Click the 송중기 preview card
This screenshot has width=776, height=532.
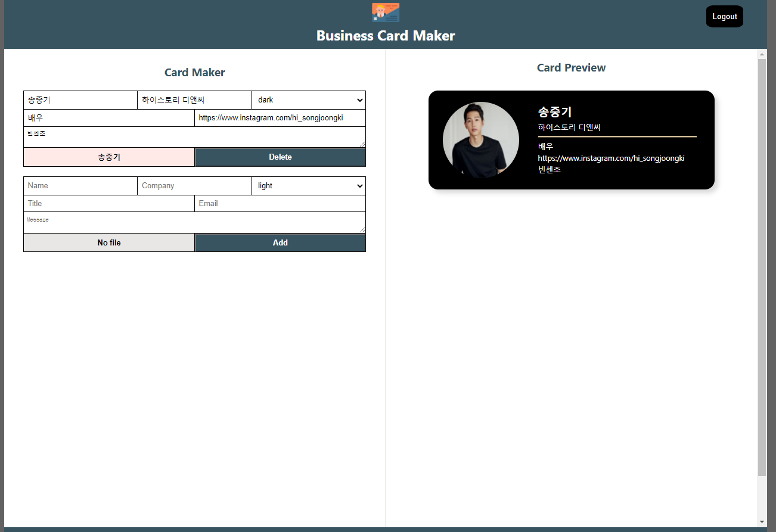tap(570, 139)
